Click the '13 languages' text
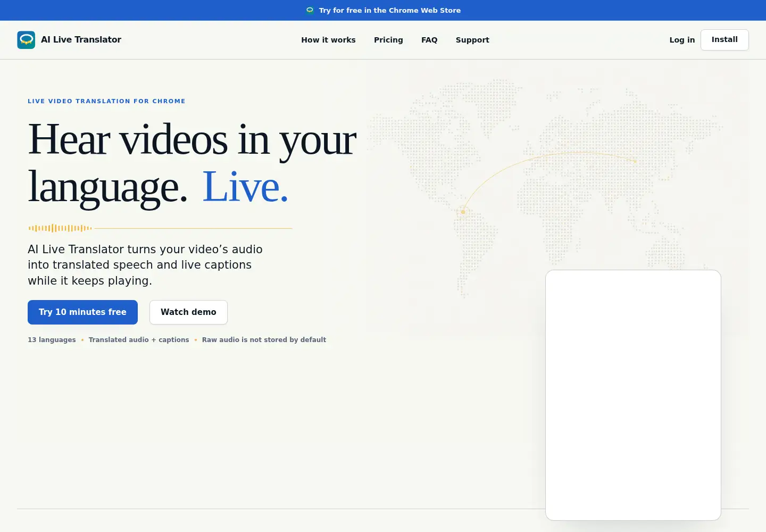The height and width of the screenshot is (532, 766). pyautogui.click(x=52, y=340)
